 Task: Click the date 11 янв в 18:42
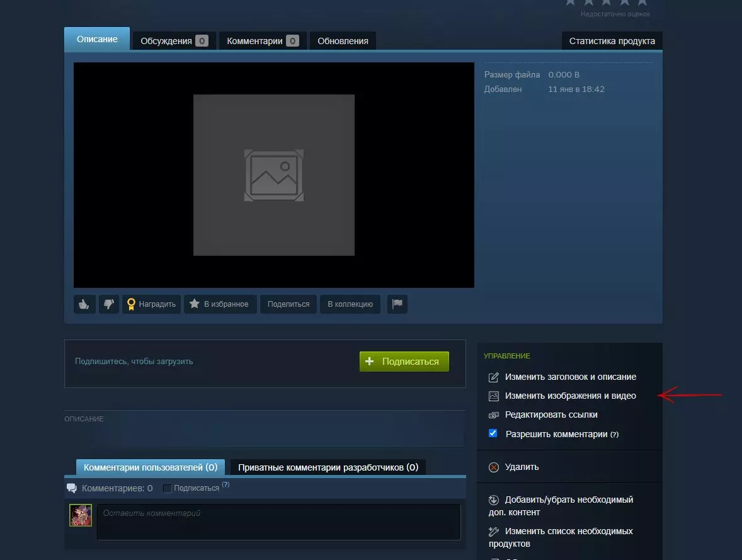pos(576,89)
